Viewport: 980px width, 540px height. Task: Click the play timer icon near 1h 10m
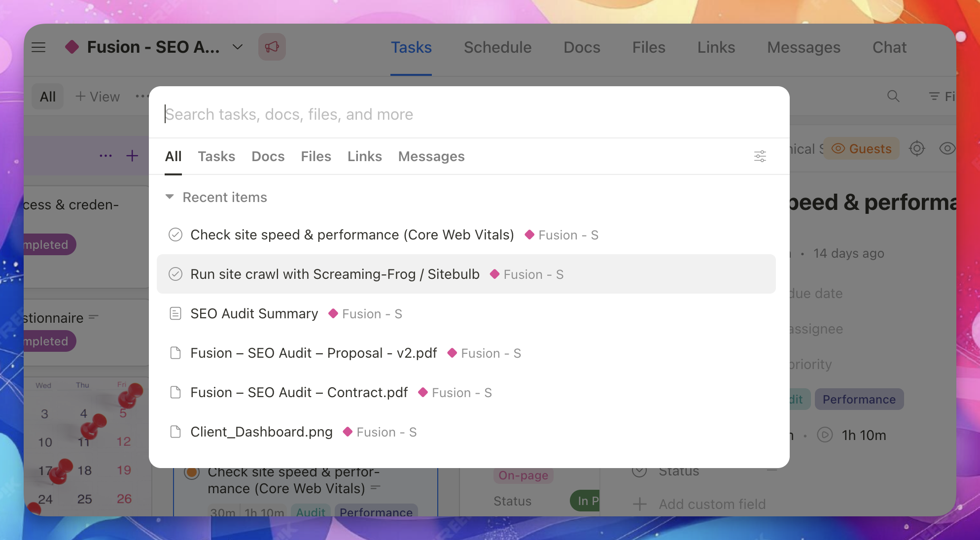pos(825,435)
